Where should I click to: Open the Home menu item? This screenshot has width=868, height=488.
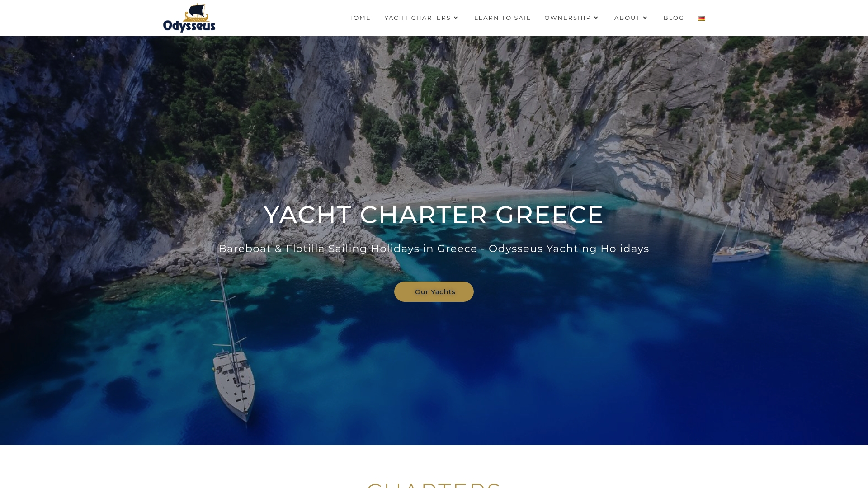pyautogui.click(x=359, y=18)
